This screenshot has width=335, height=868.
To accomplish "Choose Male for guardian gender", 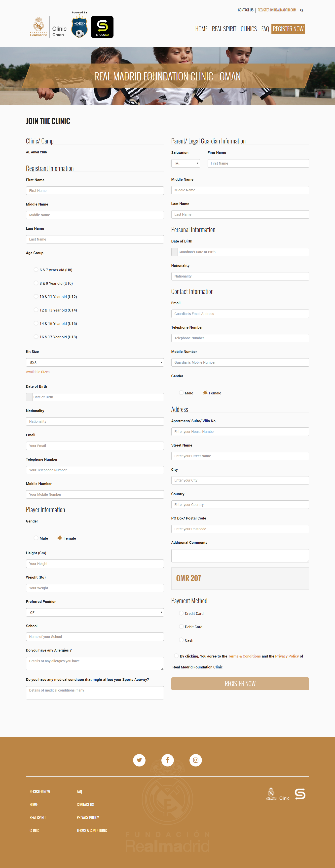I will (181, 393).
